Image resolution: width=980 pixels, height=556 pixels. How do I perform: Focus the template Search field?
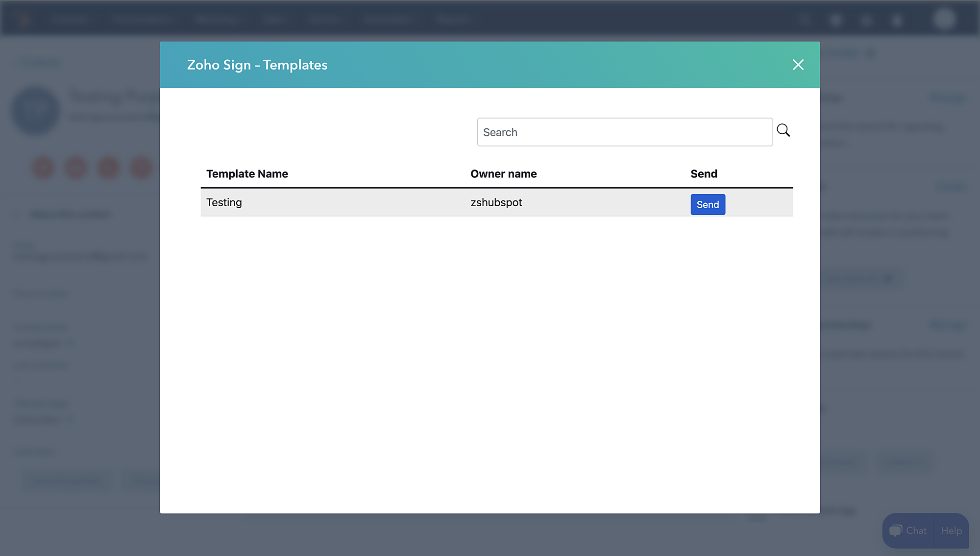tap(625, 132)
